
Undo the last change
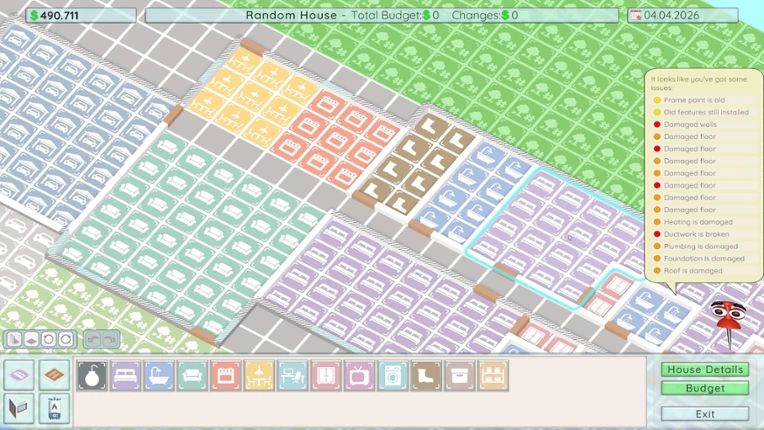point(94,339)
